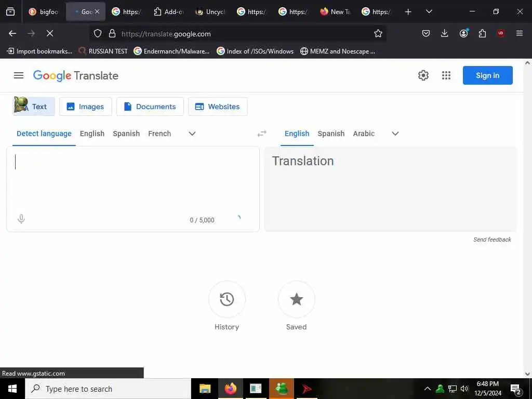The image size is (532, 399).
Task: Switch to Websites translation mode
Action: pos(218,107)
